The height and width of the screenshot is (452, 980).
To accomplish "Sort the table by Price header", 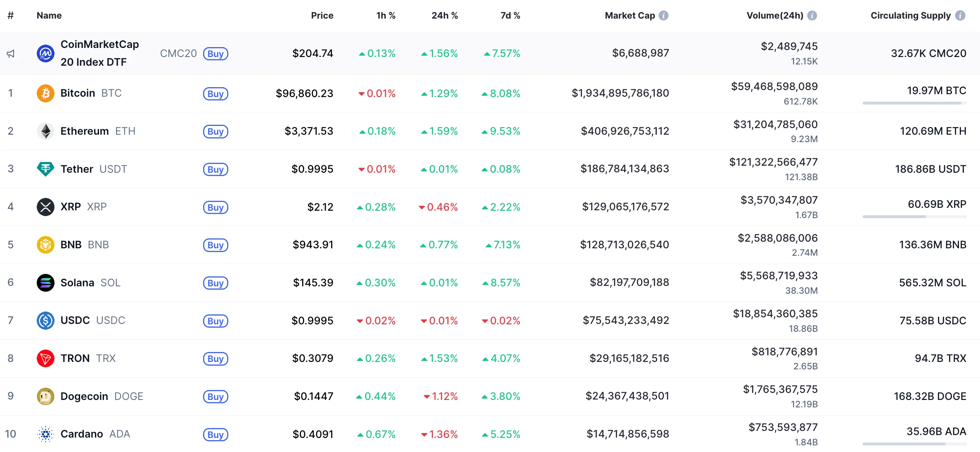I will coord(322,16).
